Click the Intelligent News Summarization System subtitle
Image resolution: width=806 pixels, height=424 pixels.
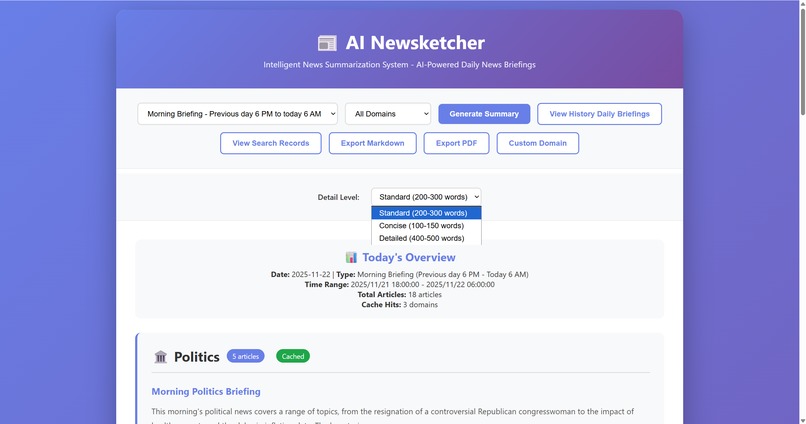[x=399, y=65]
